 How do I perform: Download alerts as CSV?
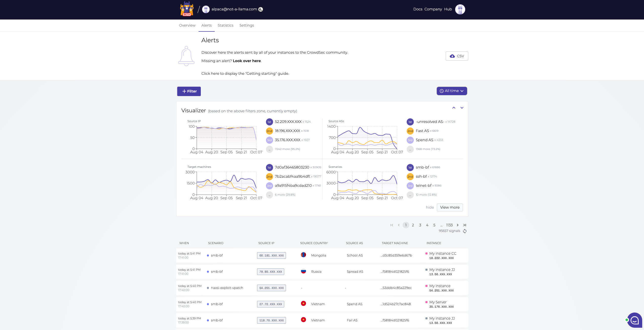coord(457,56)
